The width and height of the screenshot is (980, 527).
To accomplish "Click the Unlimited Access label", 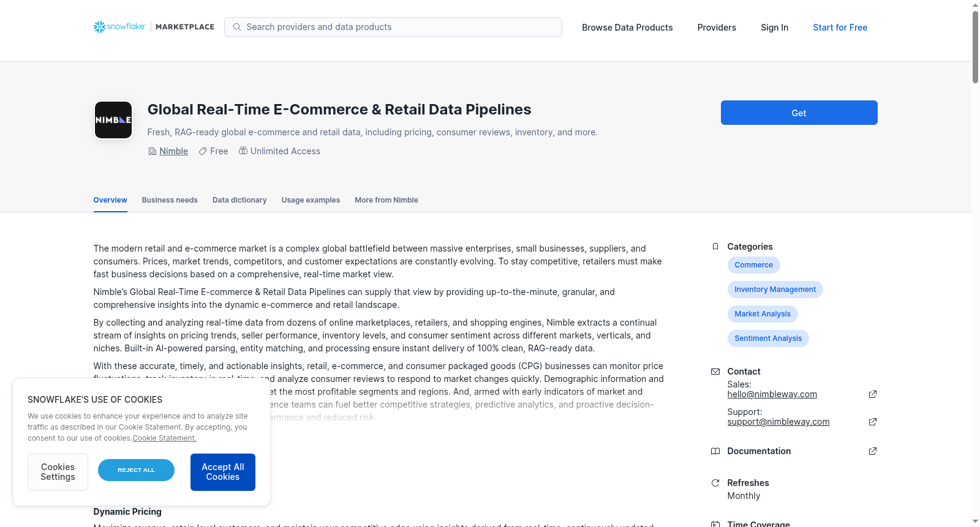I will pos(285,151).
